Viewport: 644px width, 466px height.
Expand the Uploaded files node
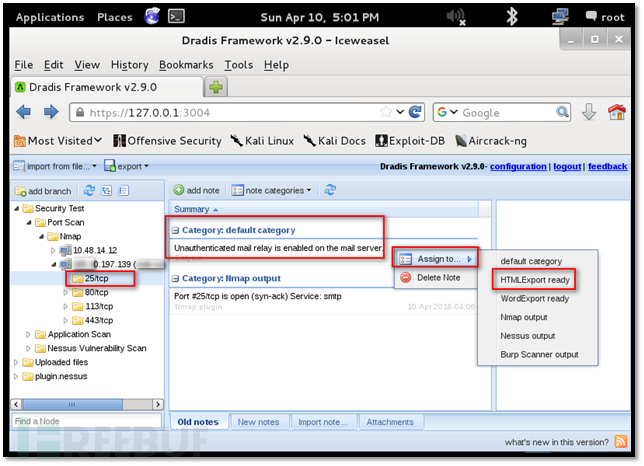[x=16, y=362]
